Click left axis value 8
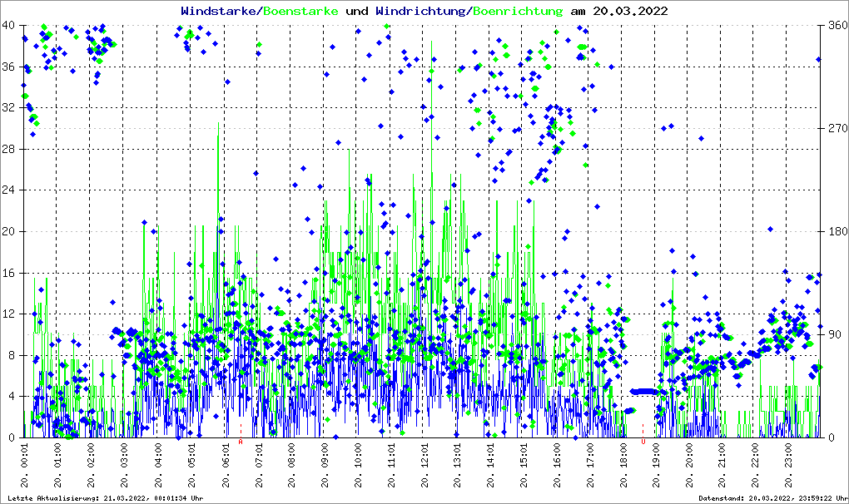The image size is (849, 504). (x=11, y=355)
